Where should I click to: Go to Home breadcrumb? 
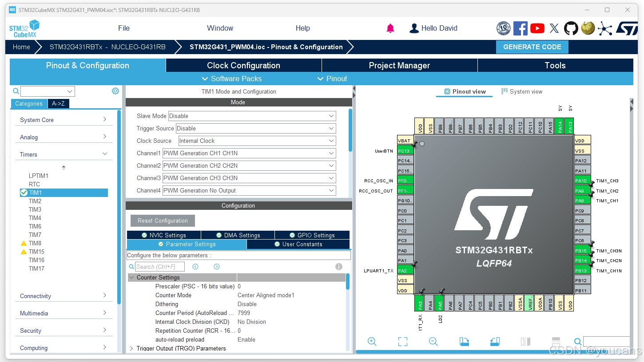point(21,47)
